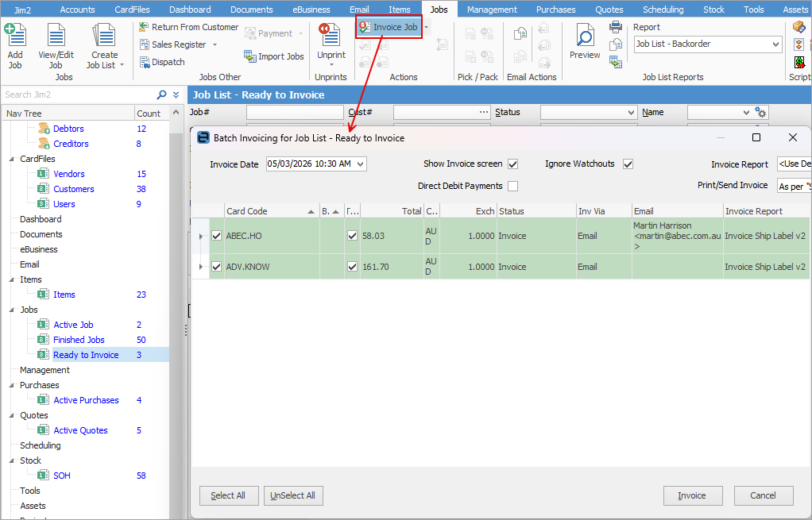The height and width of the screenshot is (520, 812).
Task: Click the double-chevron next to search
Action: [x=176, y=94]
